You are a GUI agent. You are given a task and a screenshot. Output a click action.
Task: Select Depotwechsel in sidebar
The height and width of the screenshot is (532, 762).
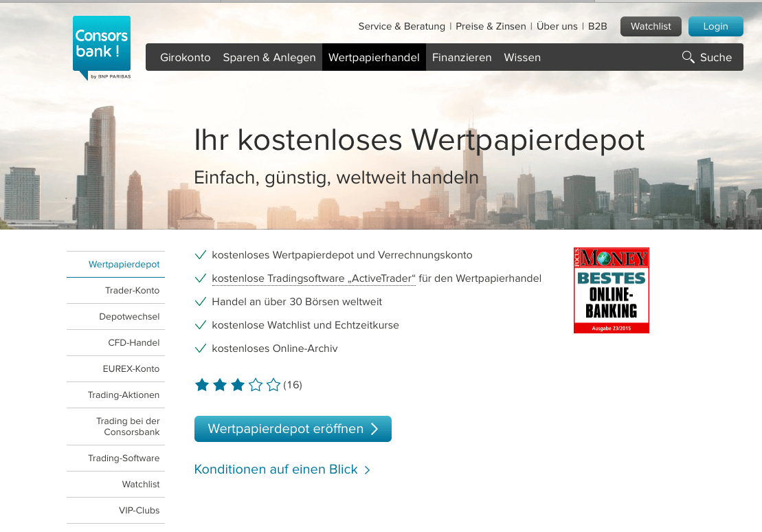(115, 317)
